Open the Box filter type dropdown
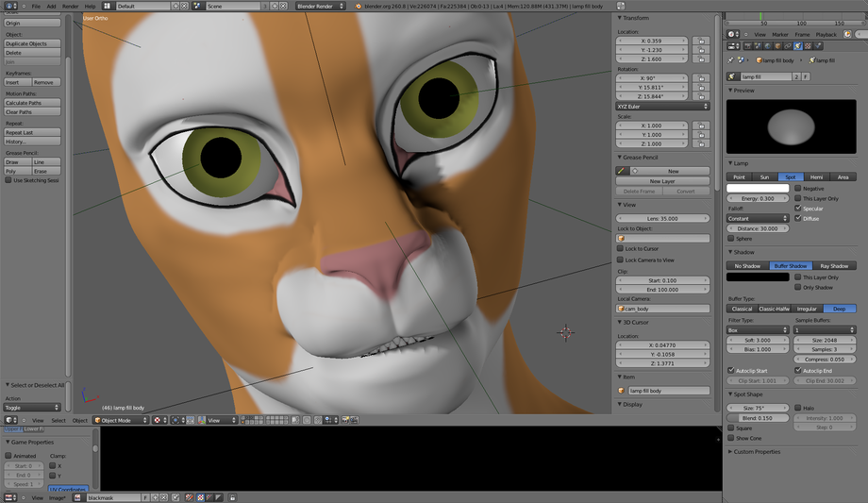 [758, 329]
